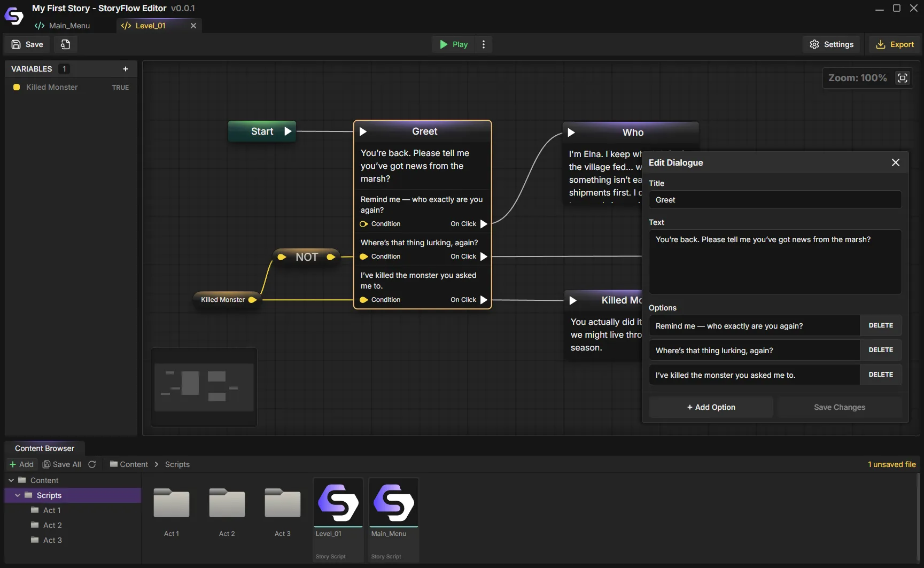Click the Start node's play output triangle
924x568 pixels.
288,131
